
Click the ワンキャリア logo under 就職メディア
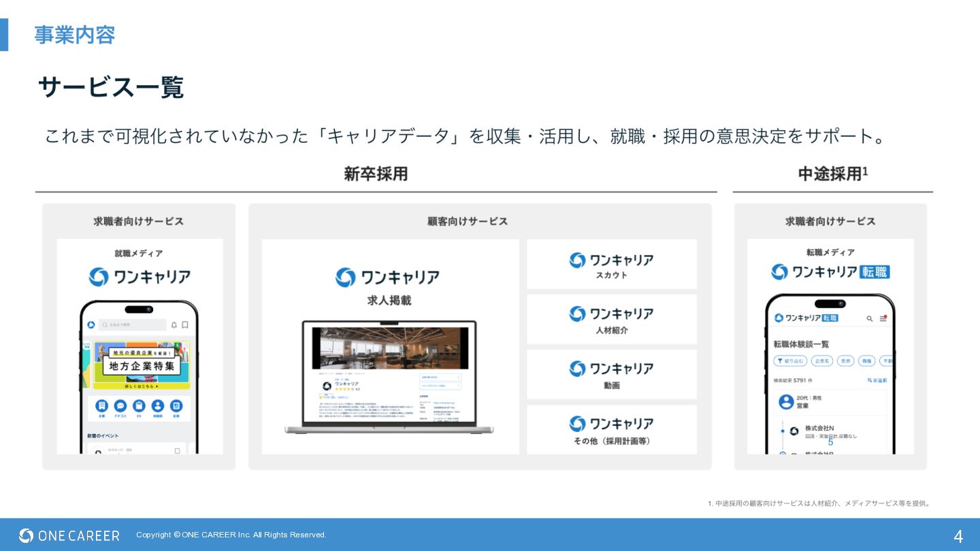coord(140,277)
